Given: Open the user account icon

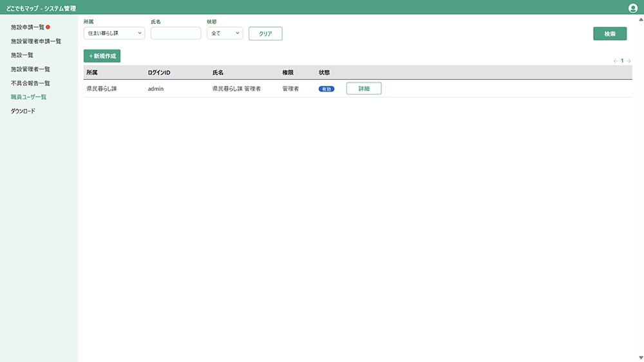Looking at the screenshot, I should 632,8.
